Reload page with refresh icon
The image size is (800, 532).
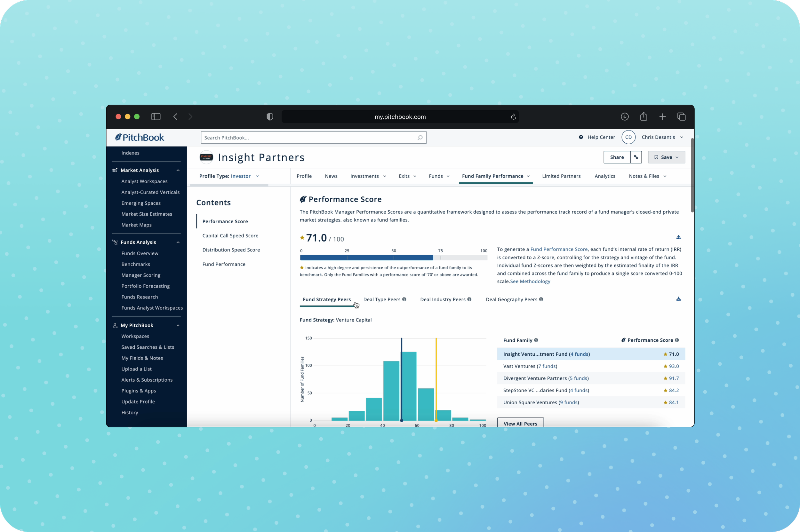[513, 117]
